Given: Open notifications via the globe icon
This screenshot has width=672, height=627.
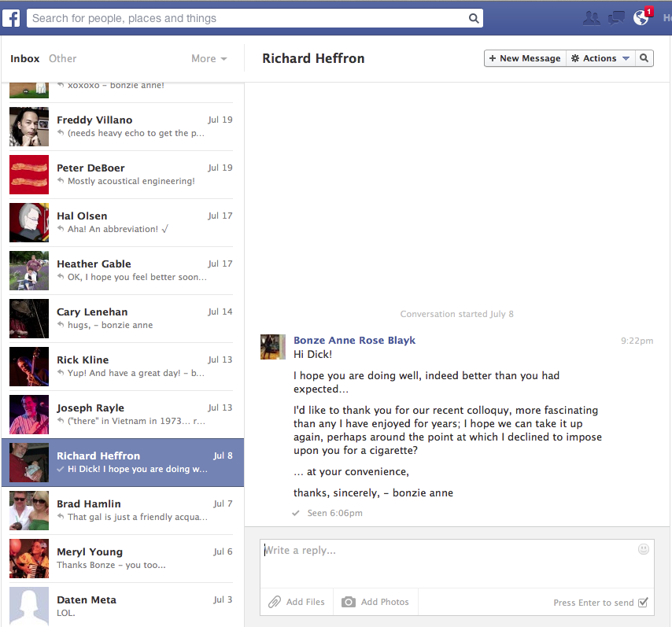Looking at the screenshot, I should click(x=639, y=17).
